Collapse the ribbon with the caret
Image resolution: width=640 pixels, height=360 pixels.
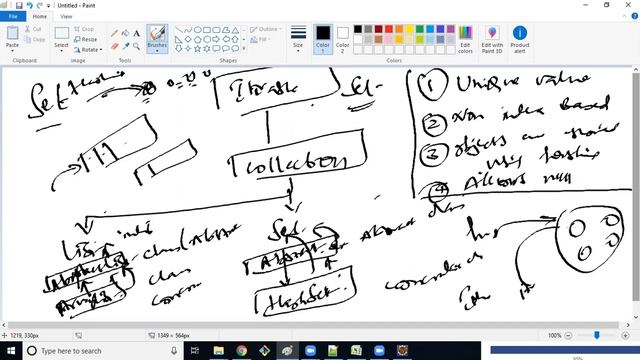click(x=624, y=16)
